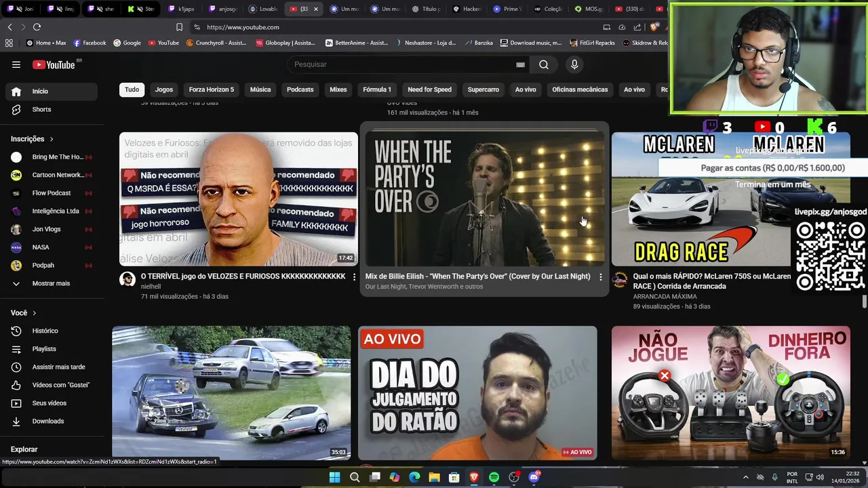This screenshot has height=488, width=868.
Task: Open Shorts in the sidebar
Action: coord(52,109)
